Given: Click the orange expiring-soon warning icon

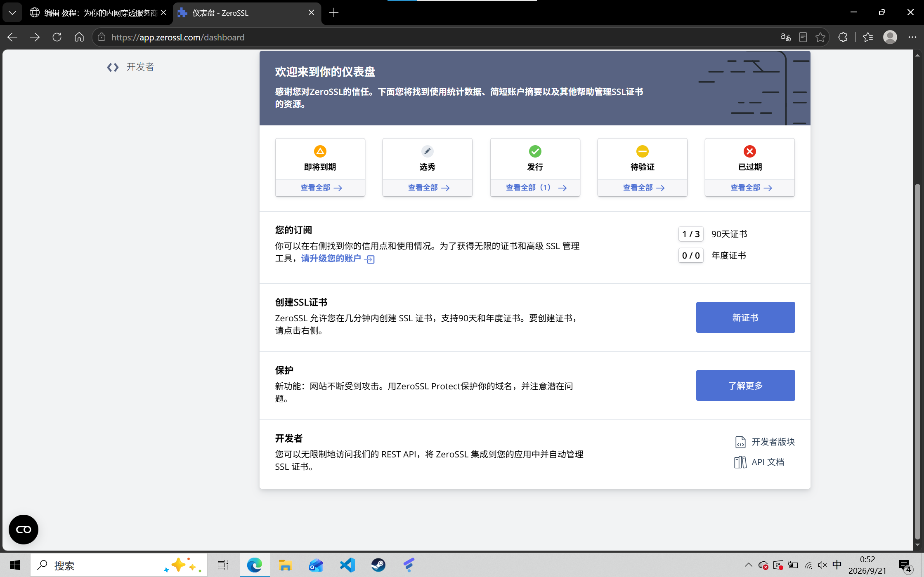Looking at the screenshot, I should 320,151.
